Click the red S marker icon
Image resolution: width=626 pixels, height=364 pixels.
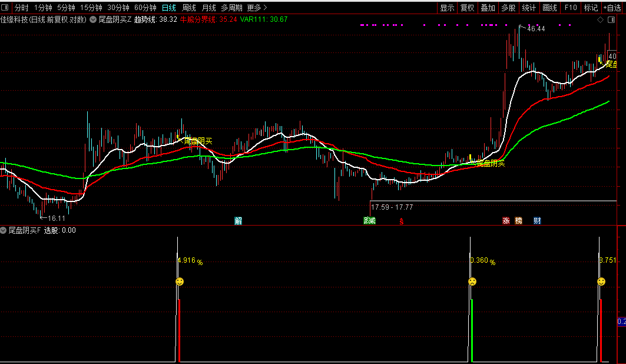click(401, 221)
